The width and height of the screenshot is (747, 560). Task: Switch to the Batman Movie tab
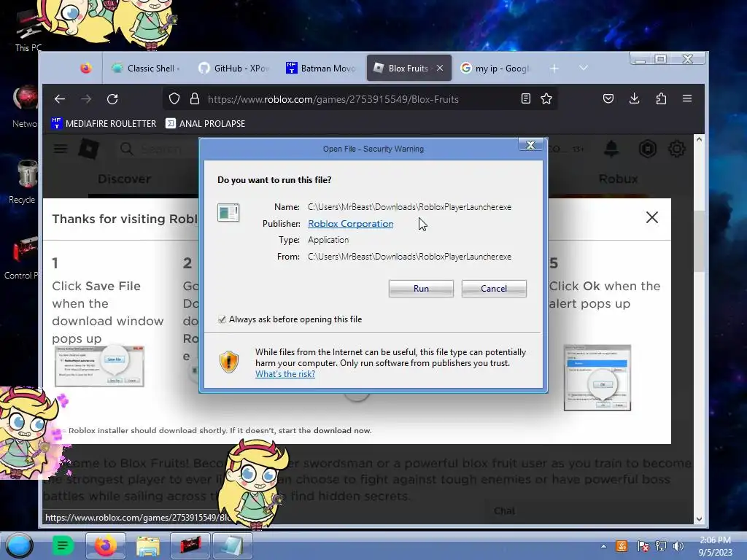(x=321, y=68)
